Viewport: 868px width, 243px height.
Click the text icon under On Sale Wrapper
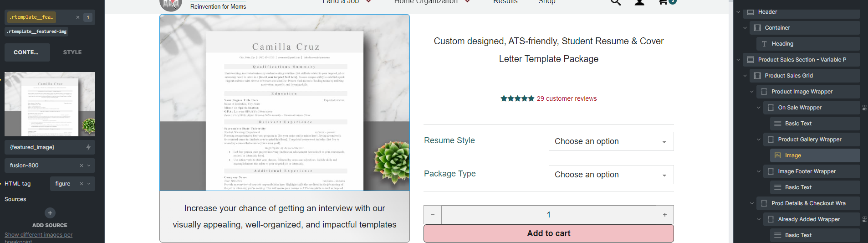pos(777,124)
